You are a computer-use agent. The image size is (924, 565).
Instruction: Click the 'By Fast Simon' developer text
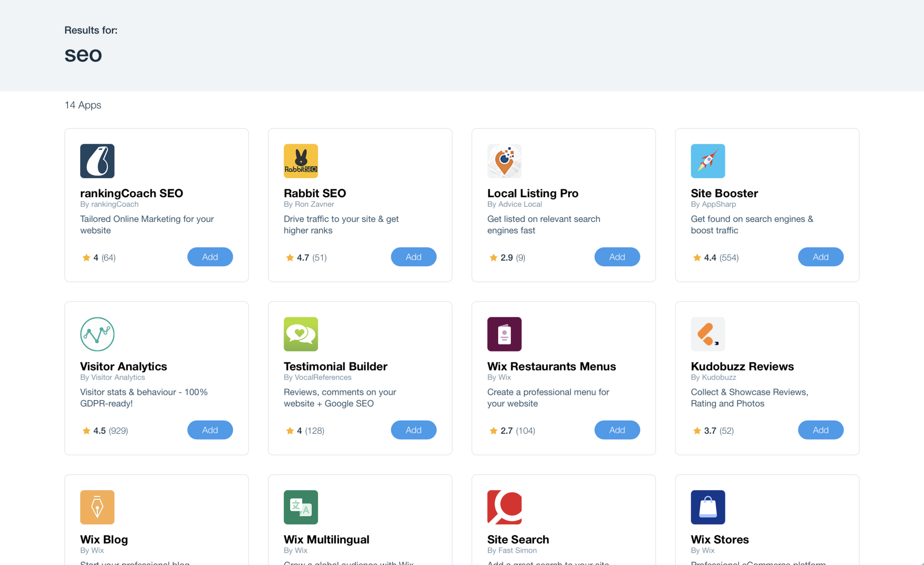(x=512, y=551)
